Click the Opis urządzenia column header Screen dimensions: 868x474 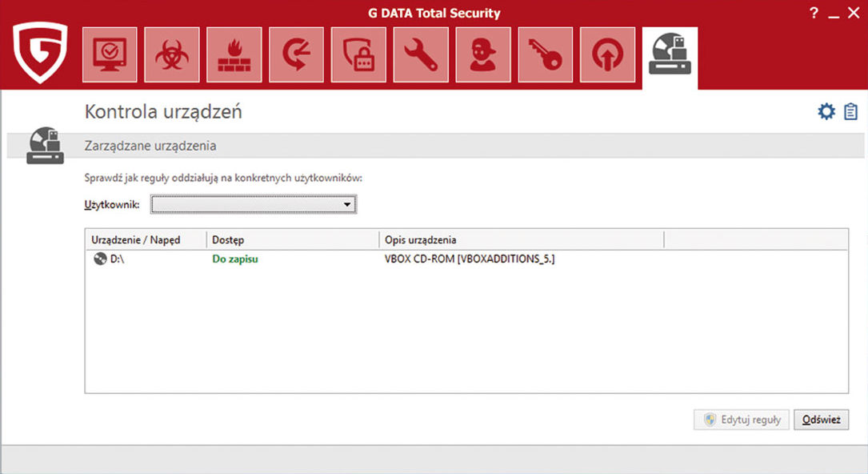[x=520, y=239]
